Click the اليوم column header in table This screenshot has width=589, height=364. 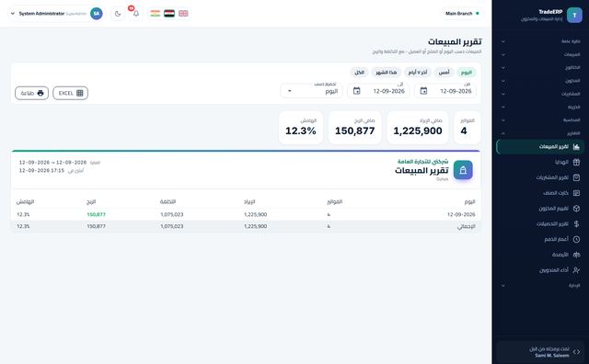pyautogui.click(x=469, y=202)
